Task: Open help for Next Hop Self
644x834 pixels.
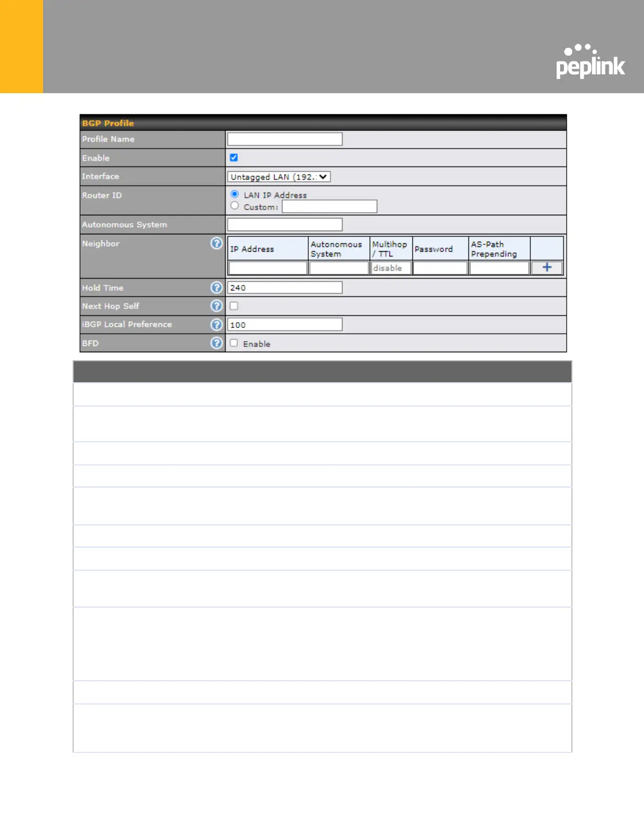Action: pyautogui.click(x=216, y=306)
